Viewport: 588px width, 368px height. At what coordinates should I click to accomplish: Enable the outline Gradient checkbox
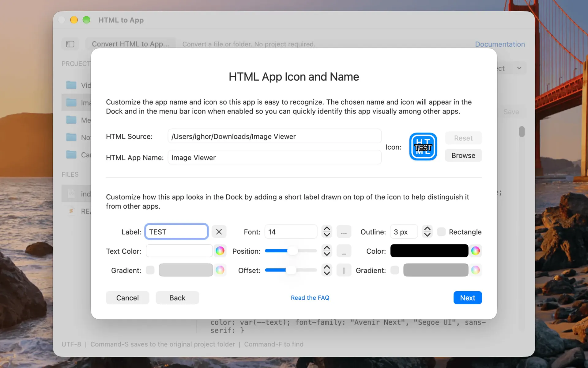[x=395, y=270]
